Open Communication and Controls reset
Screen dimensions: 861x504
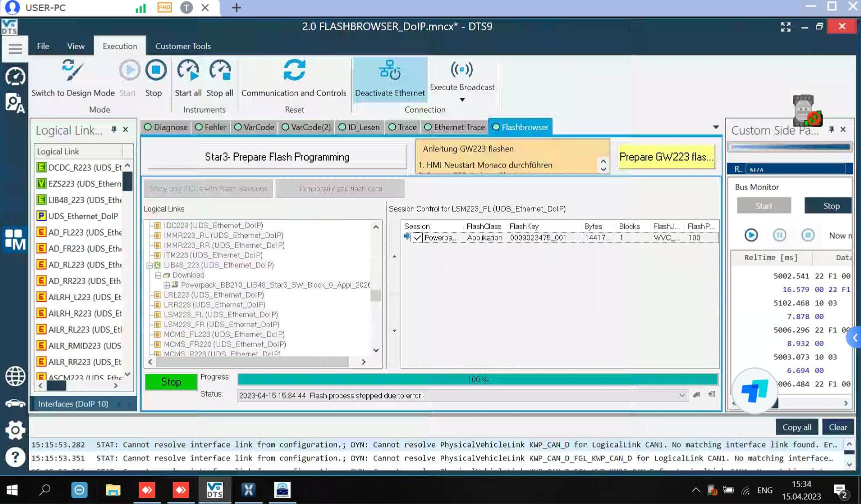point(294,80)
